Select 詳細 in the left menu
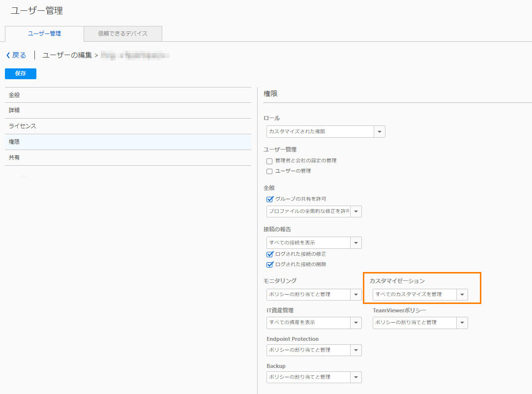The image size is (532, 394). pyautogui.click(x=128, y=110)
